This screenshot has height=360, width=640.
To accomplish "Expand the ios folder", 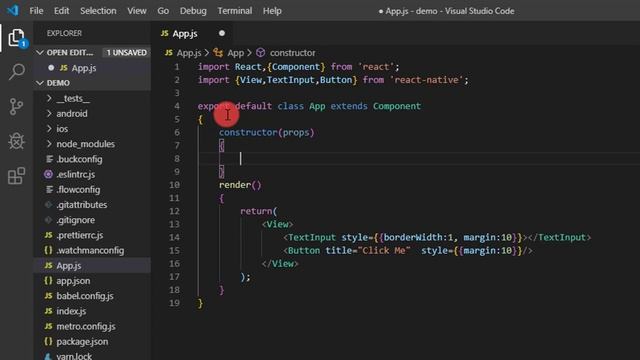I will (x=49, y=129).
